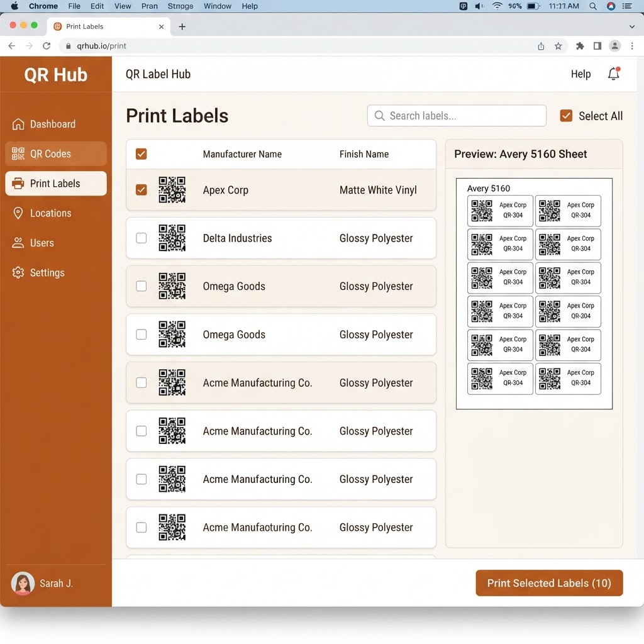Select the Print Labels sidebar item
The image size is (644, 644).
click(x=56, y=184)
